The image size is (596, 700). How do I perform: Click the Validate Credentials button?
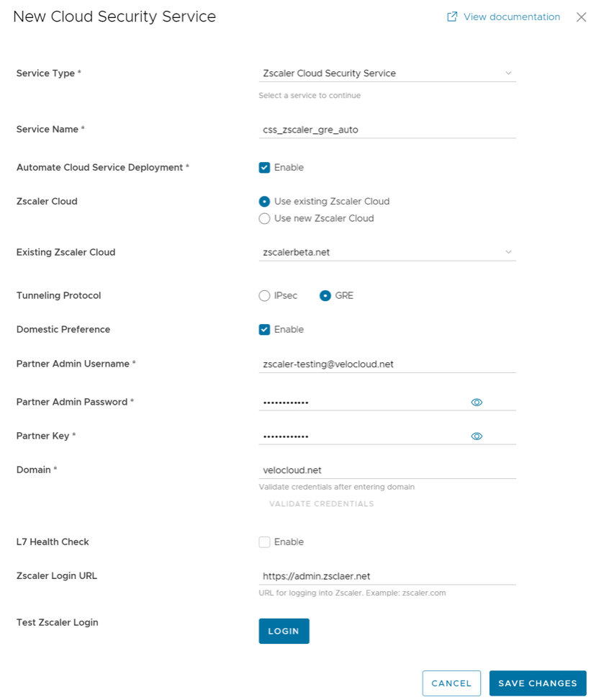(322, 504)
